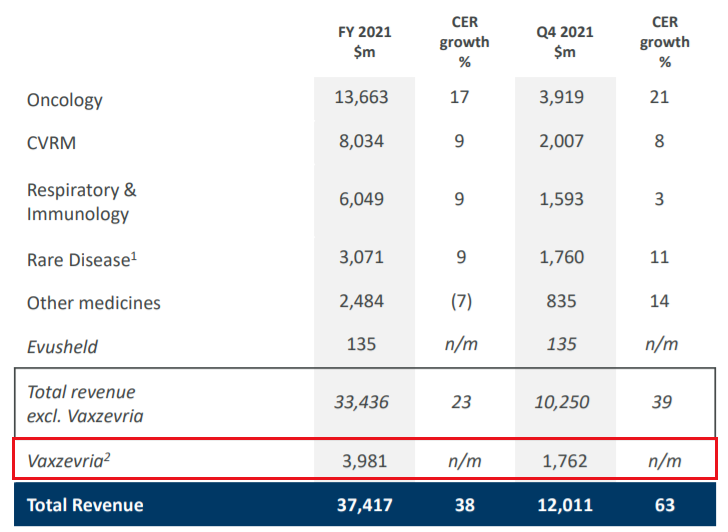This screenshot has width=728, height=532.
Task: Click the Vaxzevria row label
Action: point(69,461)
